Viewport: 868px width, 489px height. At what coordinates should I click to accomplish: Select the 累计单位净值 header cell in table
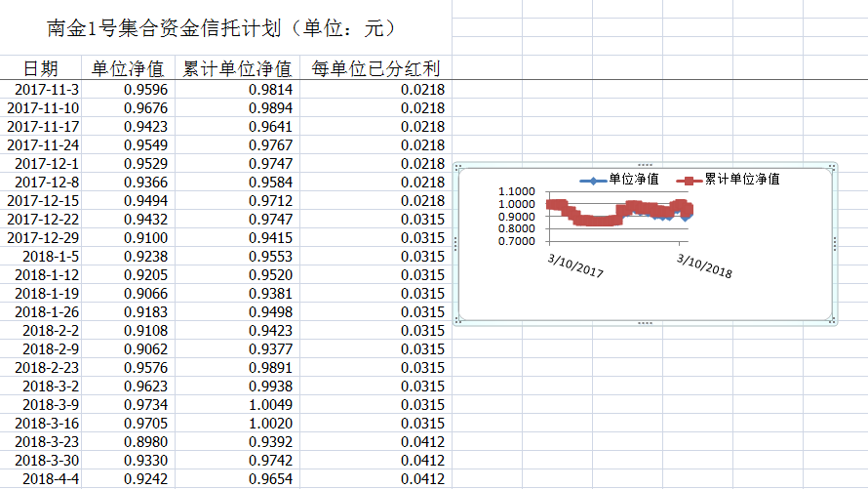(238, 68)
